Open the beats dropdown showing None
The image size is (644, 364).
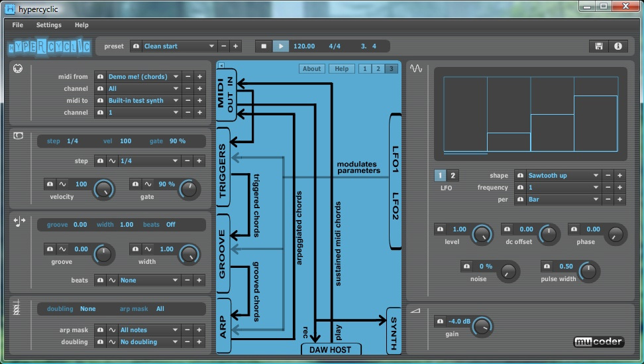point(149,280)
